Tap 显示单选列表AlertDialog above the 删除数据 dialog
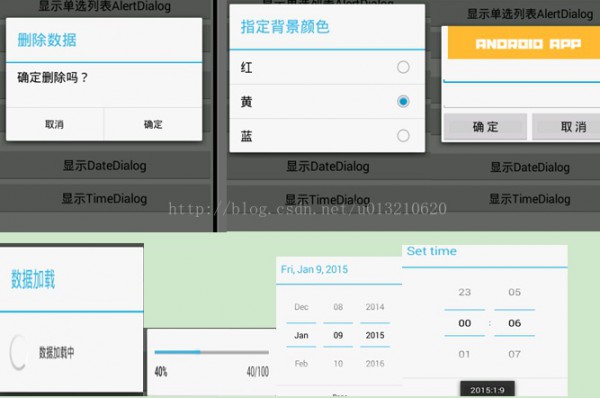The image size is (600, 398). [x=104, y=6]
